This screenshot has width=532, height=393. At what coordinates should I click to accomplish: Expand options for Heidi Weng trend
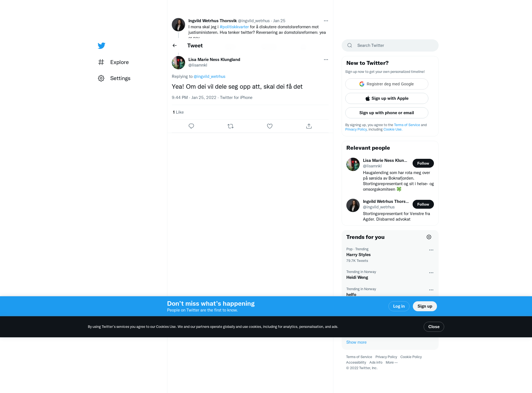431,273
